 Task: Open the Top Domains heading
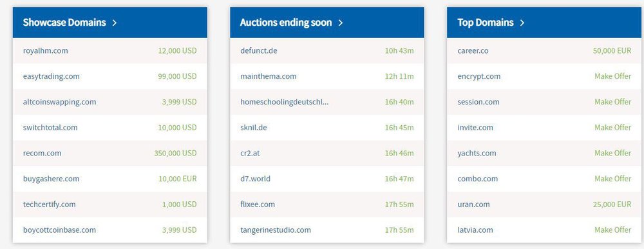pyautogui.click(x=486, y=23)
